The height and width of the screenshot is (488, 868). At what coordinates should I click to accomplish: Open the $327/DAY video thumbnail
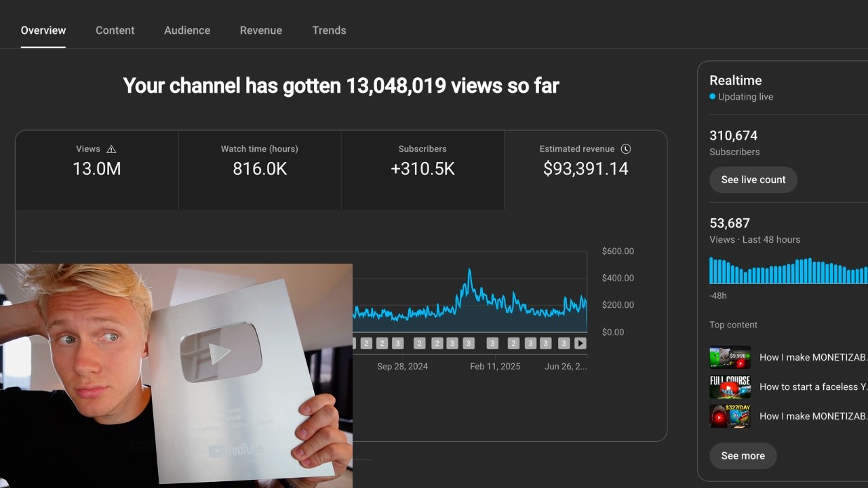pyautogui.click(x=730, y=416)
